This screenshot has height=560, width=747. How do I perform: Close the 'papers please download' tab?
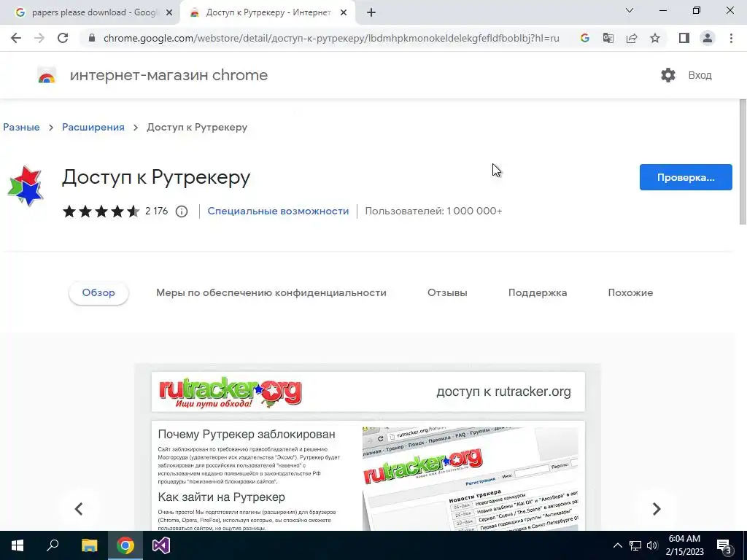[x=169, y=13]
